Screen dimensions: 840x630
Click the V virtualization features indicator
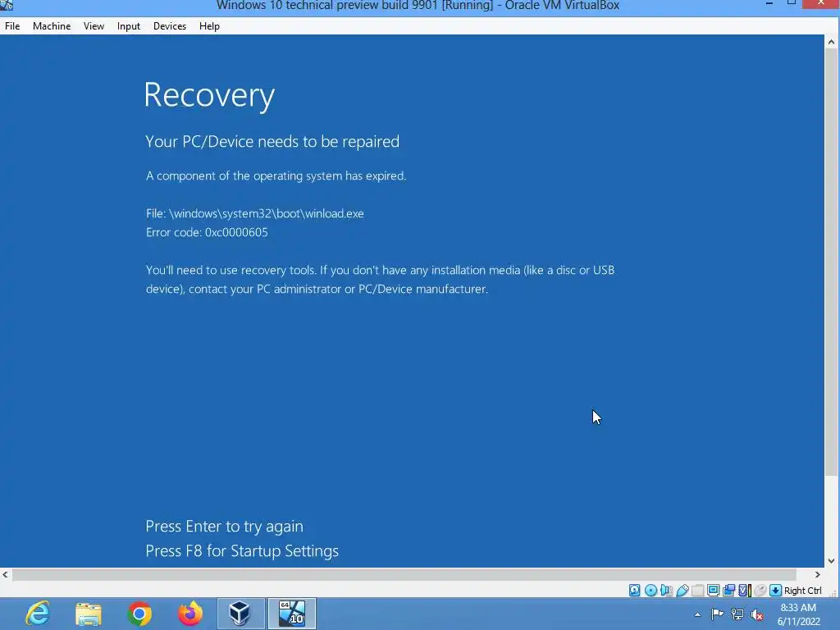pos(744,591)
